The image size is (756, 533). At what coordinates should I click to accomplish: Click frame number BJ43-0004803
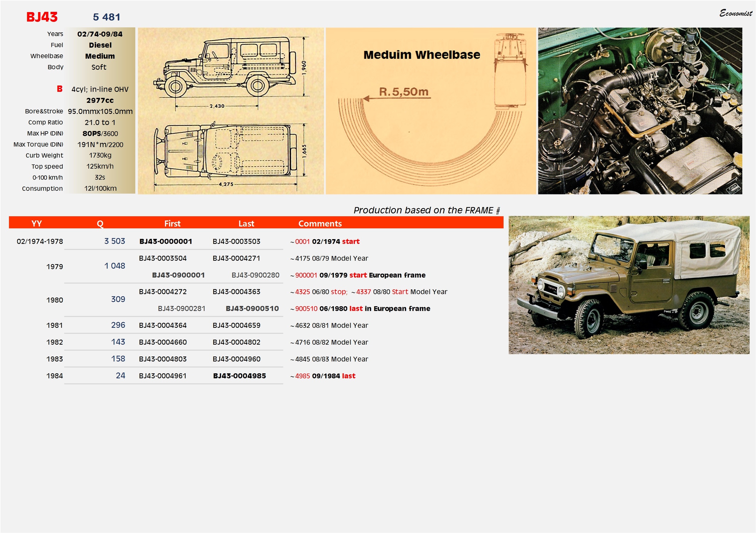click(x=163, y=359)
